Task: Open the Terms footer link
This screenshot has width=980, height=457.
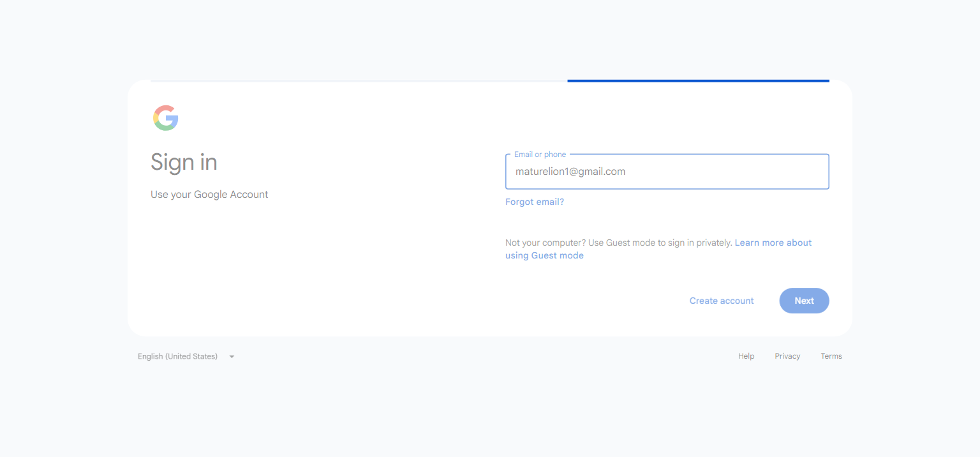Action: coord(831,356)
